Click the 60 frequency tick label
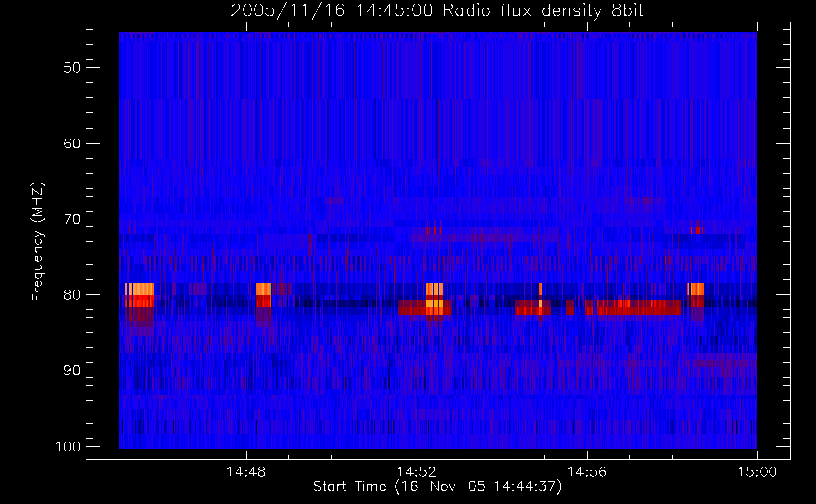816x504 pixels. [x=72, y=143]
